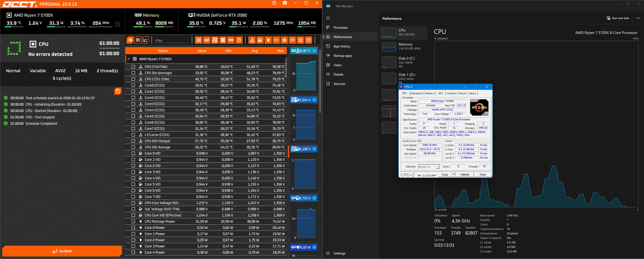Switch to SPD tab in CPU-Z

pyautogui.click(x=441, y=93)
